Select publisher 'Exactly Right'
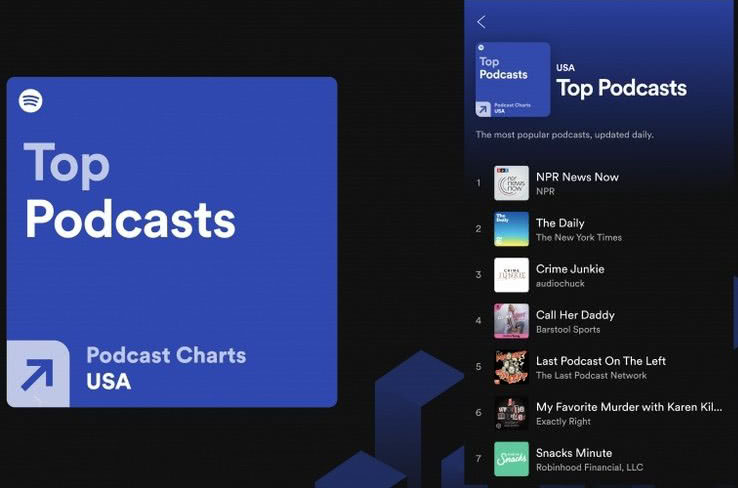Viewport: 738px width, 488px height. 563,422
